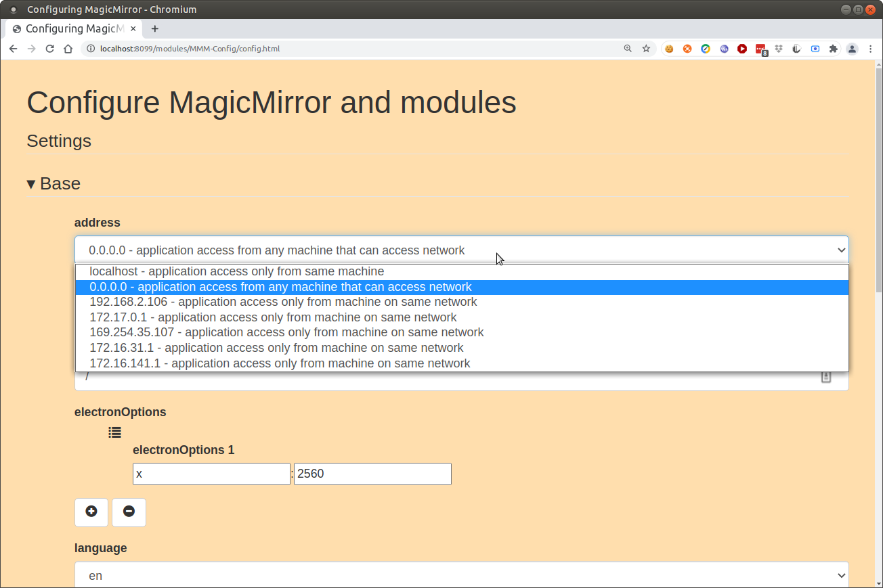Open the Chrome profile avatar
The image size is (883, 588).
point(853,49)
